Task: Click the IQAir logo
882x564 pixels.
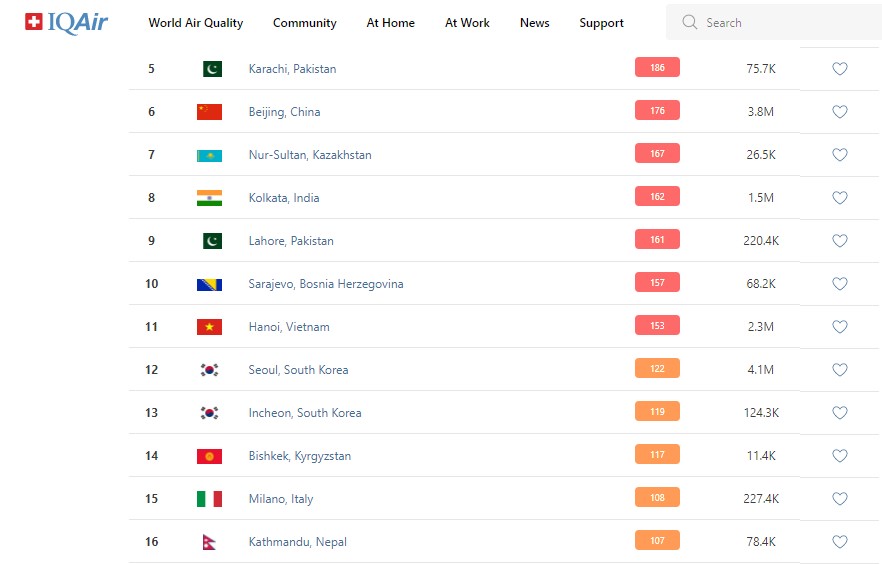Action: coord(67,22)
